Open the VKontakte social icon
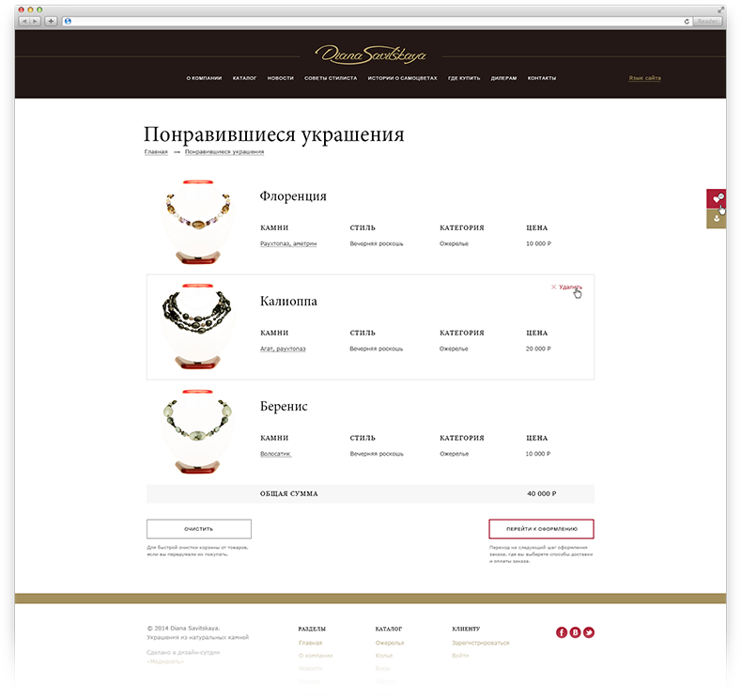 (x=575, y=632)
